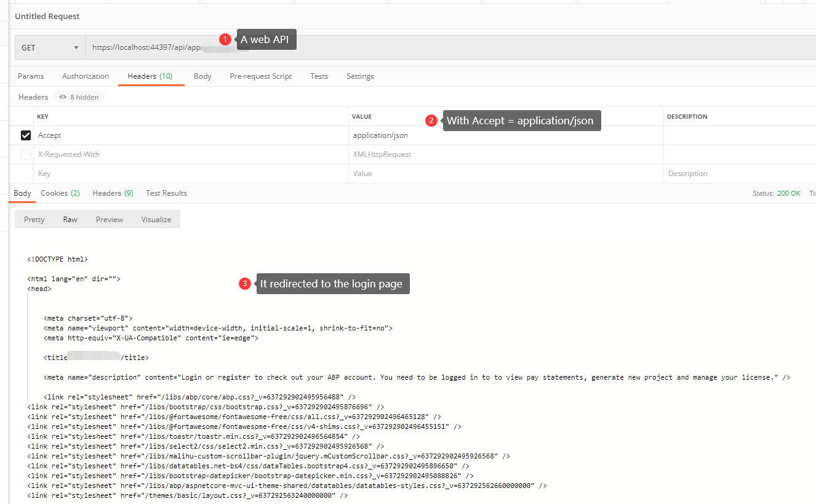
Task: Open the request Settings tab
Action: pos(360,76)
